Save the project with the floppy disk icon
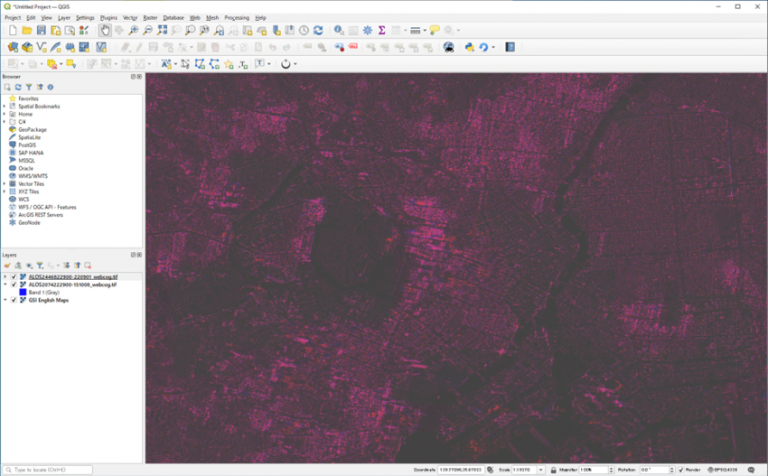The image size is (768, 476). coord(41,30)
